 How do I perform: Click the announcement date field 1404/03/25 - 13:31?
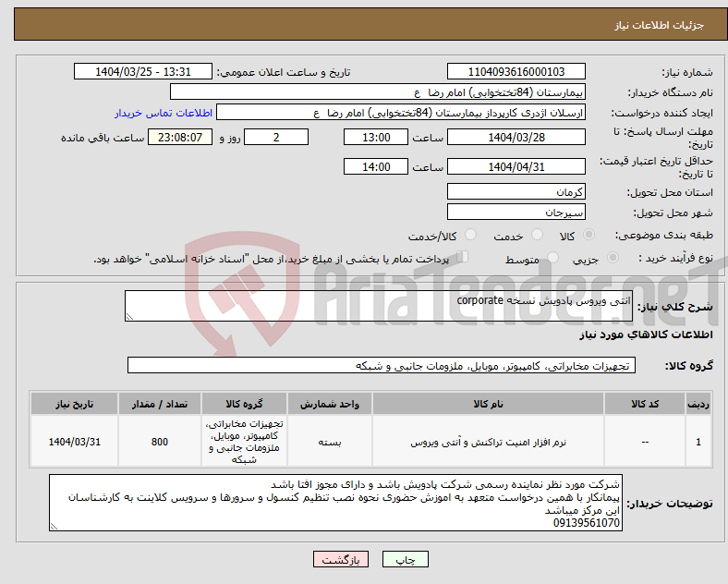pos(143,71)
